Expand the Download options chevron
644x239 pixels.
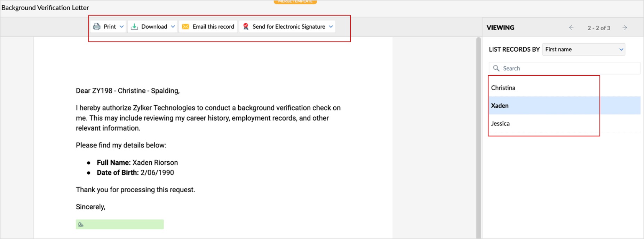coord(173,26)
